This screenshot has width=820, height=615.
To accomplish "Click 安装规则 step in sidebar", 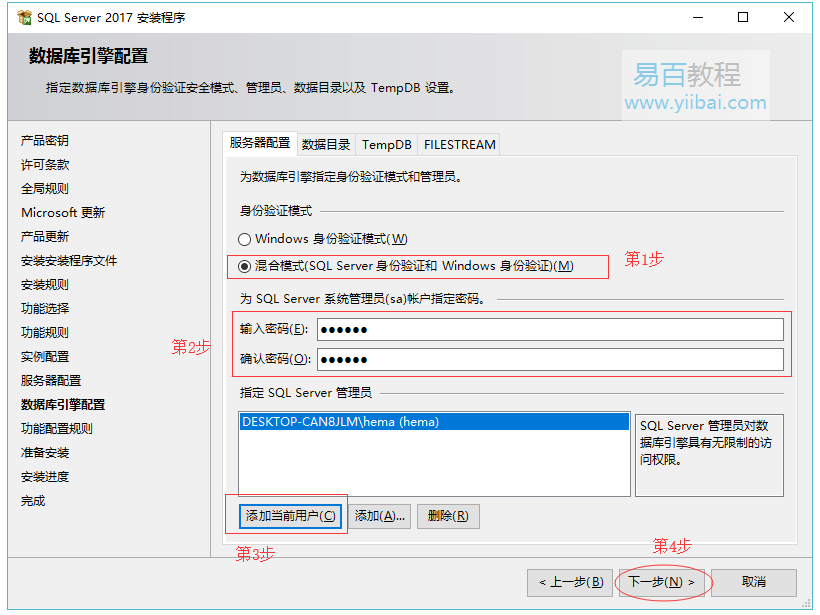I will click(x=45, y=285).
